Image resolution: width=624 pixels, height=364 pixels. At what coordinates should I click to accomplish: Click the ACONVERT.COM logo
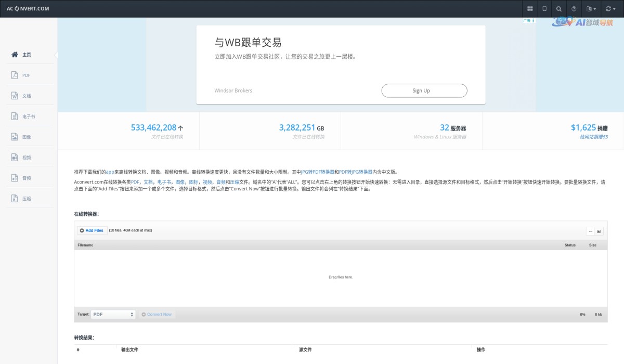[x=29, y=8]
